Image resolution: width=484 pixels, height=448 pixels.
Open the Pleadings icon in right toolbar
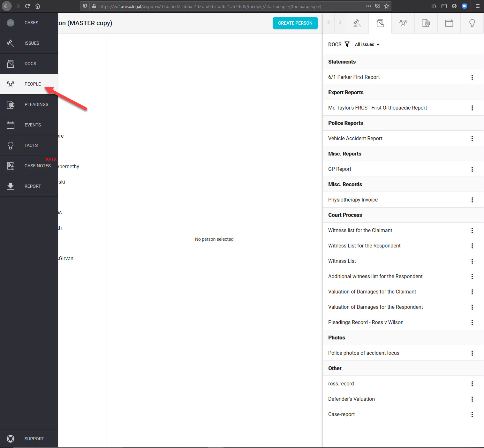[426, 23]
